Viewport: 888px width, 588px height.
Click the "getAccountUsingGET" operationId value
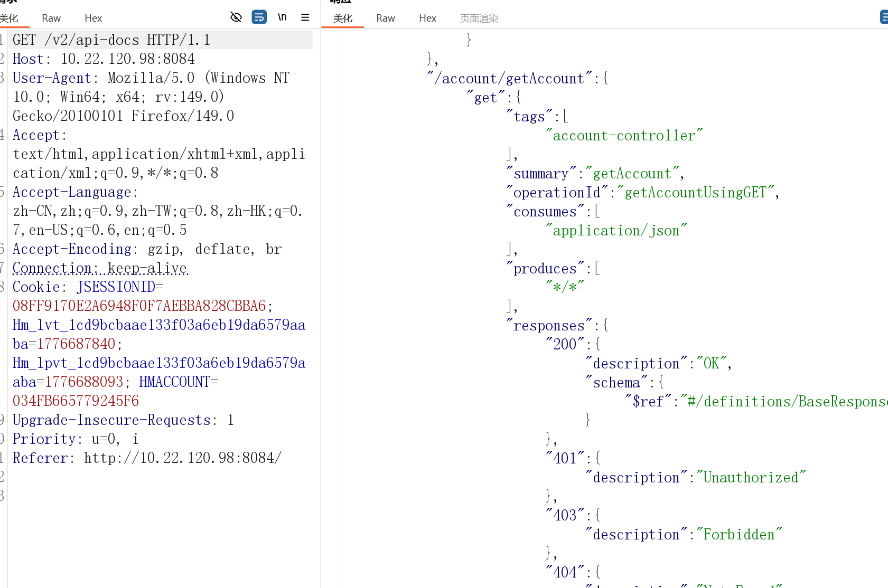696,192
